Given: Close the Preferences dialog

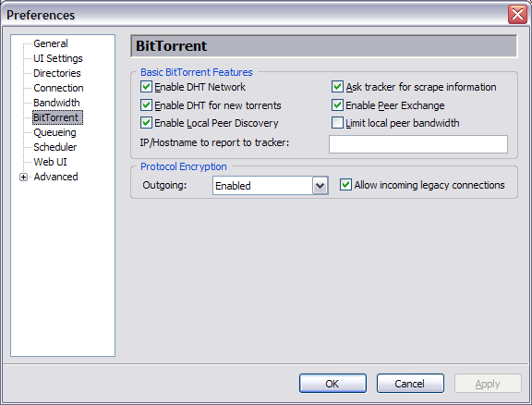Looking at the screenshot, I should [517, 15].
